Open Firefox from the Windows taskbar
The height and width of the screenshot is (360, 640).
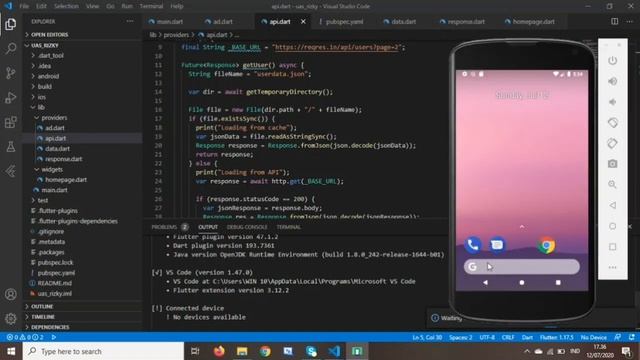(x=219, y=351)
